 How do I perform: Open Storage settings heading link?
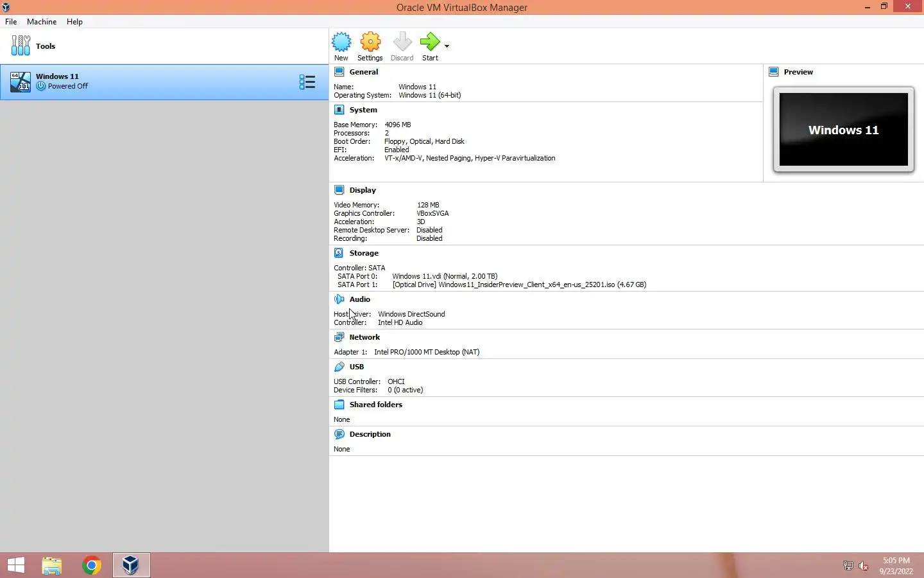point(364,253)
